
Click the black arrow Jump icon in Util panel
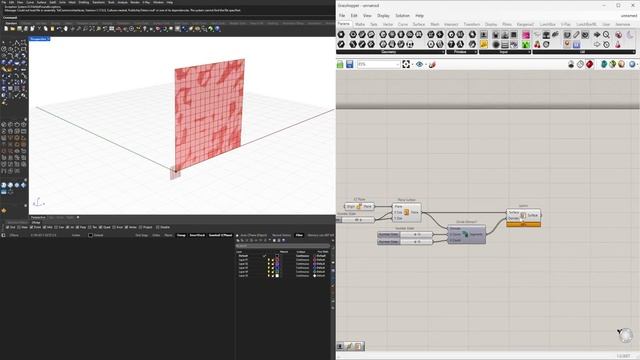(x=597, y=35)
